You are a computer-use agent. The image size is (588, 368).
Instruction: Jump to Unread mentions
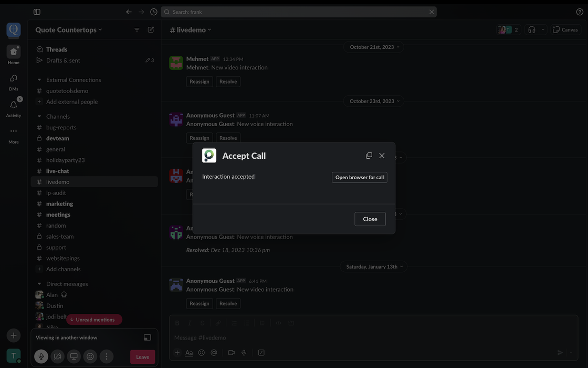[x=94, y=320]
